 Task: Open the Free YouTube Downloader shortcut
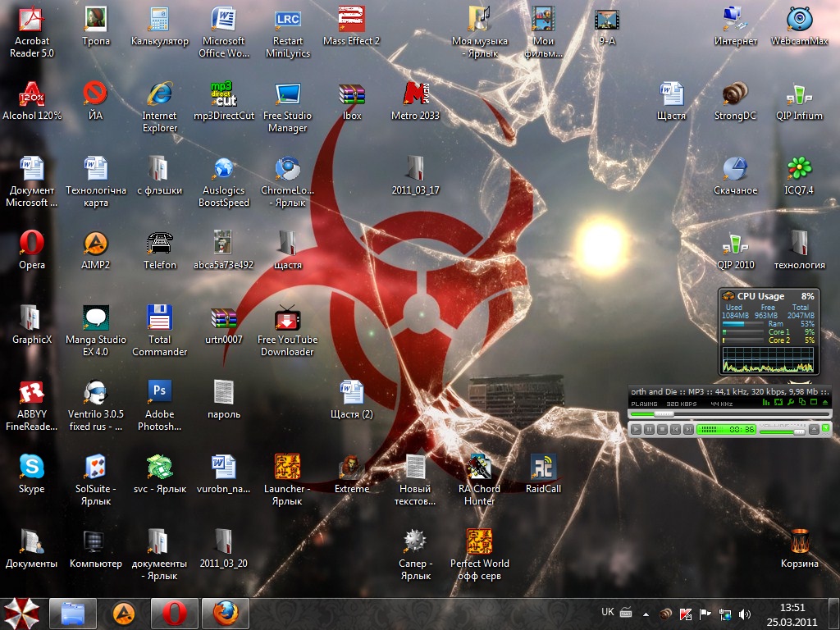click(x=287, y=317)
